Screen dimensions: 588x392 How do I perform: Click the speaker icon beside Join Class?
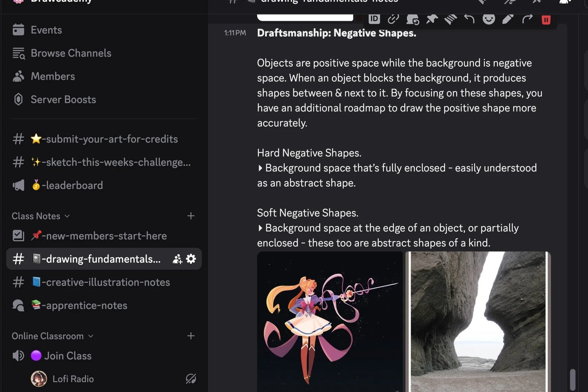(18, 356)
